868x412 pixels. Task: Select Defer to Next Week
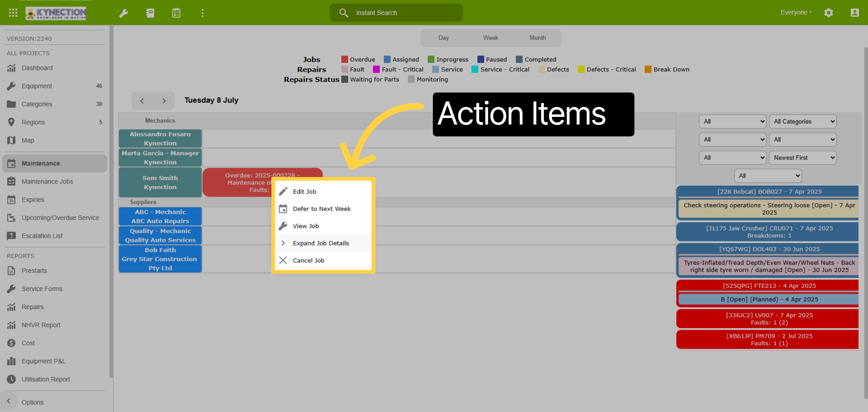click(323, 209)
